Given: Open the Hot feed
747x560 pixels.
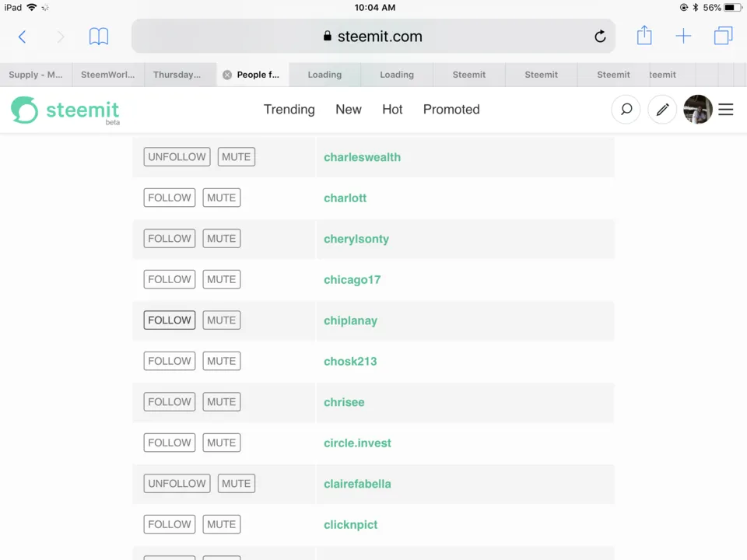Looking at the screenshot, I should click(x=392, y=110).
